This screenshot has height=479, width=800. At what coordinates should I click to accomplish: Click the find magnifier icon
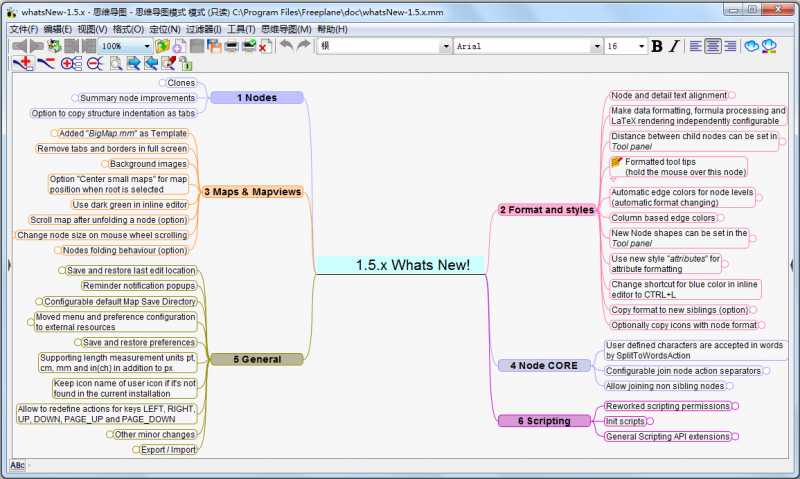click(x=116, y=63)
